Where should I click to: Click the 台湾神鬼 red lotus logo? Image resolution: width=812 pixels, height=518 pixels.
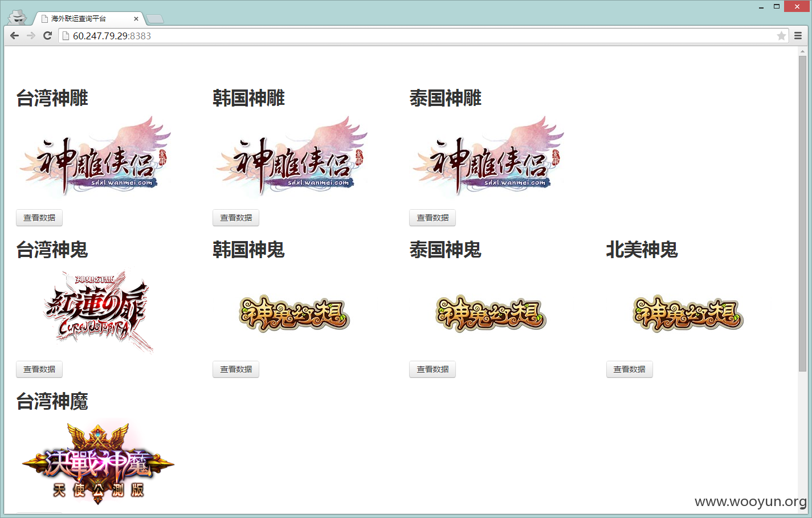98,311
